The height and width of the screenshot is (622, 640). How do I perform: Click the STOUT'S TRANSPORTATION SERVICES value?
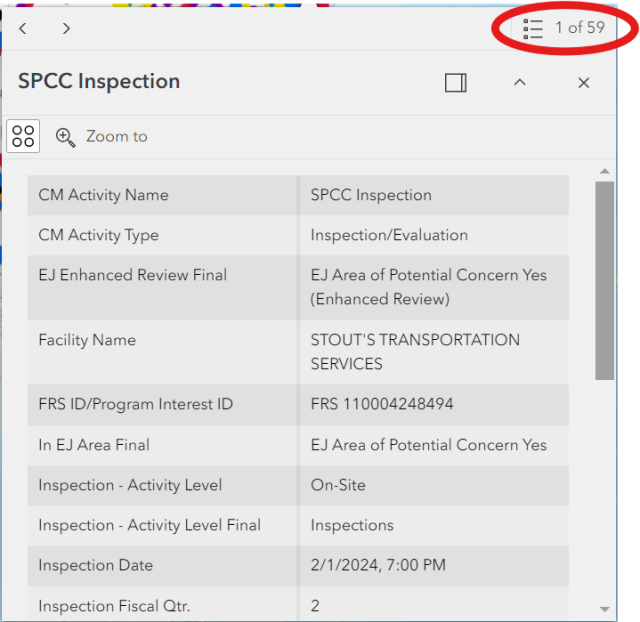click(x=415, y=352)
